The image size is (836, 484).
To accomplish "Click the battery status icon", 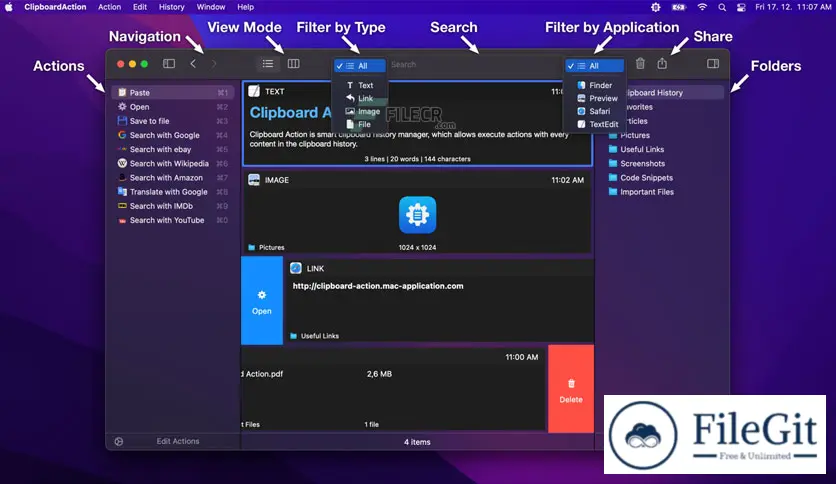I will coord(679,7).
